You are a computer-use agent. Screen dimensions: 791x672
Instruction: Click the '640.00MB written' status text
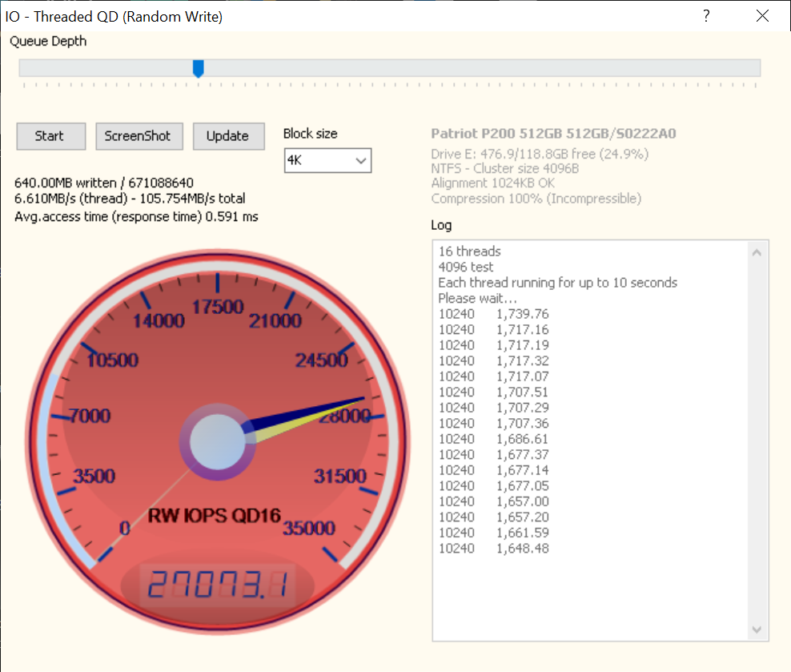pos(66,183)
